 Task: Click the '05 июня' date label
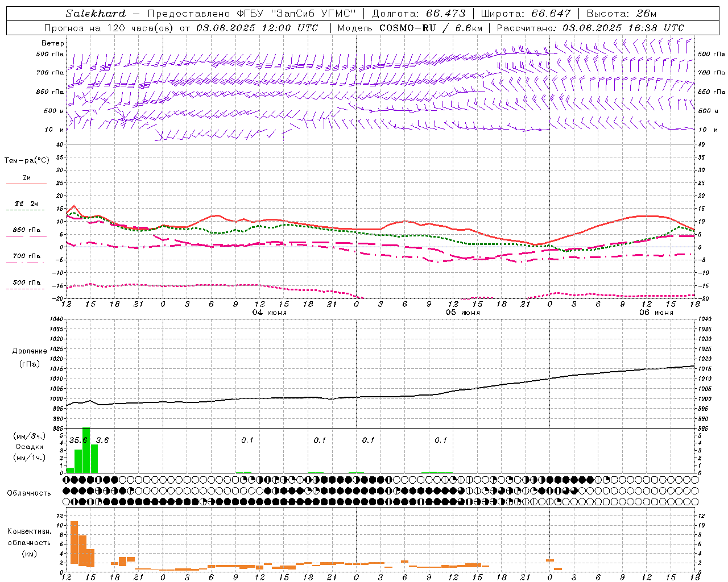point(462,313)
